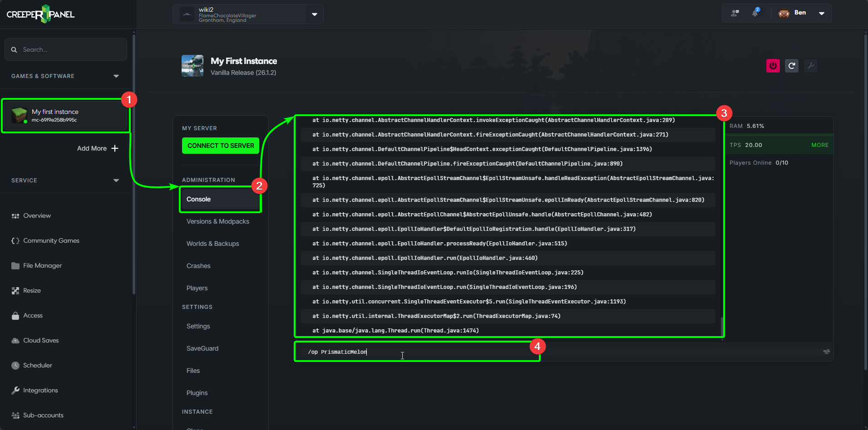Open Community Games in the sidebar
The image size is (868, 430).
[x=51, y=241]
